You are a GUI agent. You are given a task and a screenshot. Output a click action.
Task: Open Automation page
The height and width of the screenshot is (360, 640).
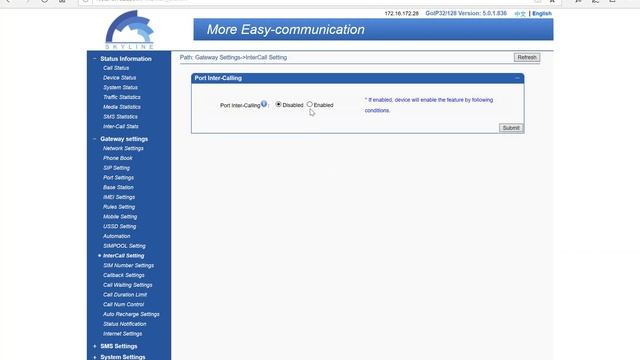[117, 236]
